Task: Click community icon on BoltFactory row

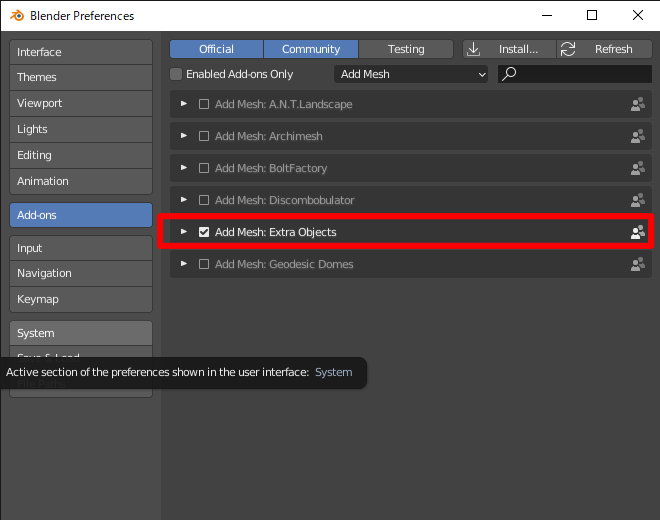Action: click(x=638, y=168)
